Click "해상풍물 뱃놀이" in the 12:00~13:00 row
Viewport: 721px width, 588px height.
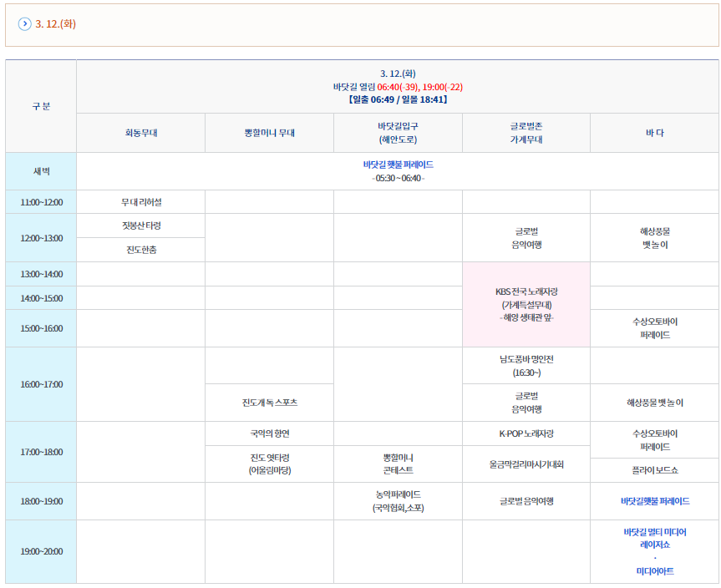click(x=655, y=238)
